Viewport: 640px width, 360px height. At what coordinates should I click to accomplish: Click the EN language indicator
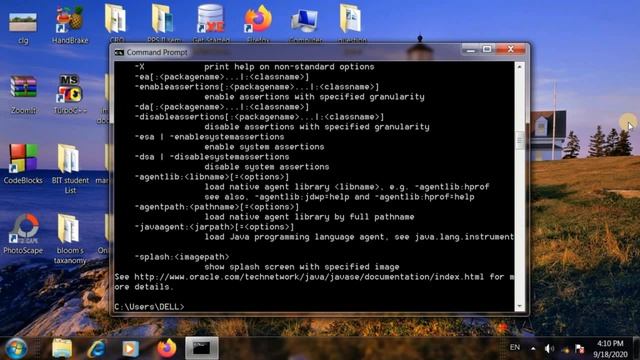point(515,347)
